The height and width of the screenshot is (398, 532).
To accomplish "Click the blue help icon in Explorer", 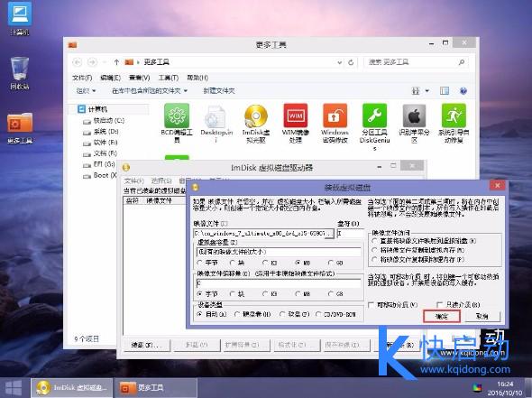I will [x=463, y=90].
